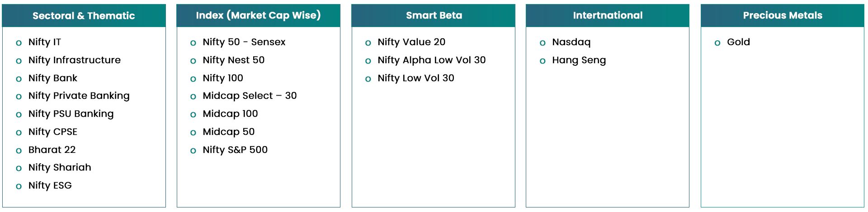Open the Hang Seng entry

point(579,60)
